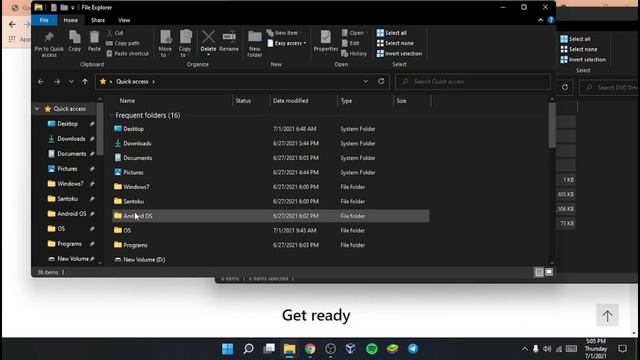Open Google Chrome from taskbar
The image size is (640, 360).
pos(310,349)
